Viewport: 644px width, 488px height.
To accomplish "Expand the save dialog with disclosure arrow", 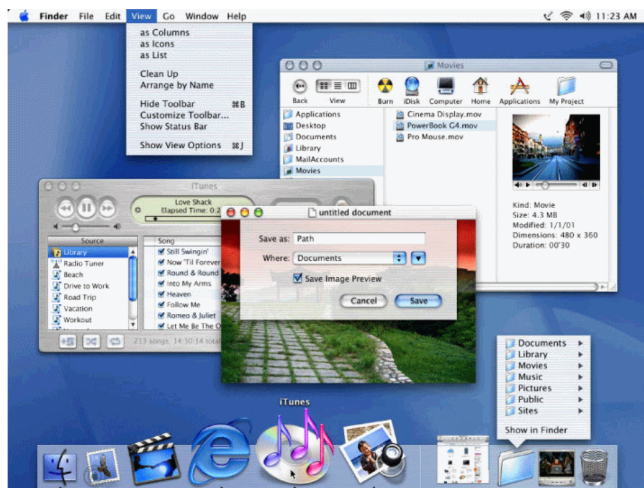I will [418, 258].
